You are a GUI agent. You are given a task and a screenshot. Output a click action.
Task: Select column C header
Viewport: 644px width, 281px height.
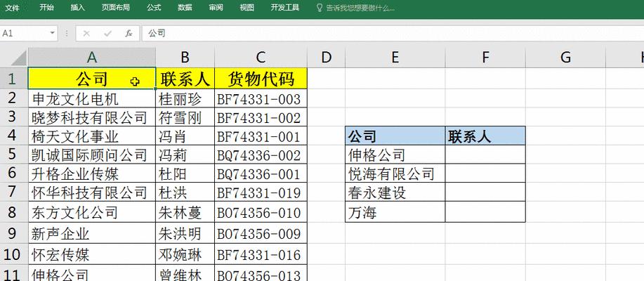261,58
